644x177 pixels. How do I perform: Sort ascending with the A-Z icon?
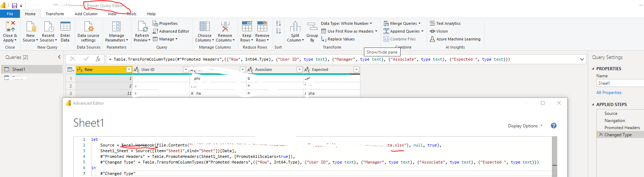tap(278, 23)
